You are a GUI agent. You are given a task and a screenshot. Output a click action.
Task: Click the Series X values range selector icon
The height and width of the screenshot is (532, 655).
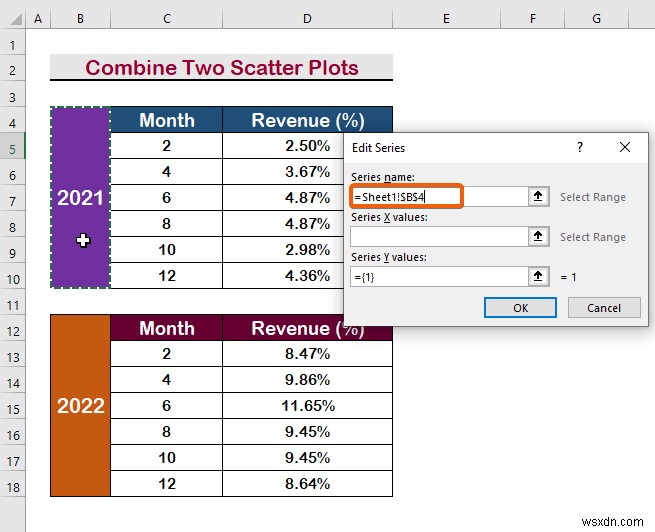click(538, 236)
